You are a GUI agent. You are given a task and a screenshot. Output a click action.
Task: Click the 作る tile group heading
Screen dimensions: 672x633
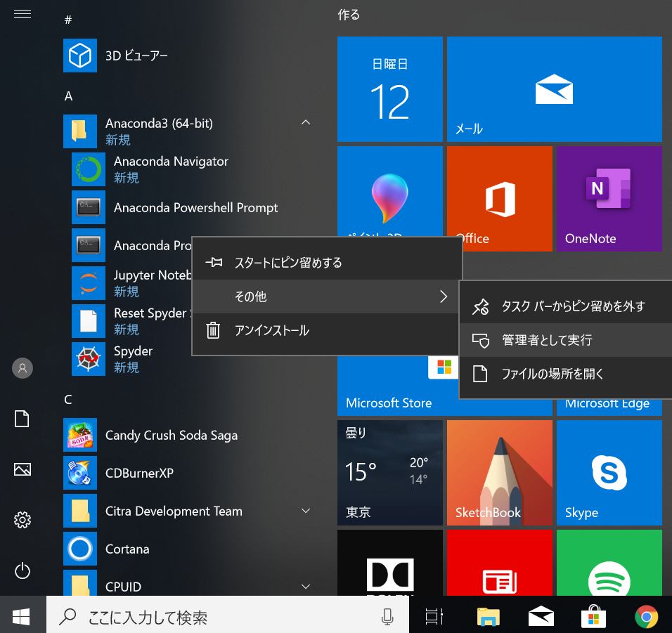(x=349, y=15)
